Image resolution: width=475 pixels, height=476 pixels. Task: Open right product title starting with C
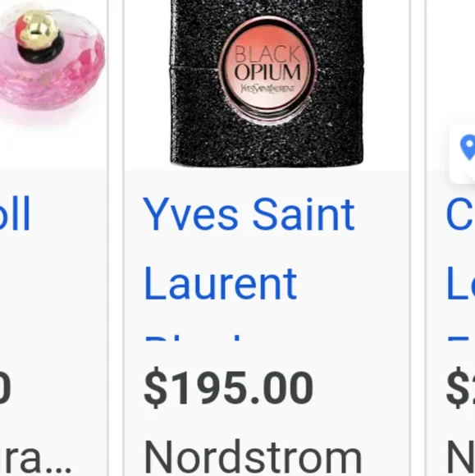pos(460,214)
